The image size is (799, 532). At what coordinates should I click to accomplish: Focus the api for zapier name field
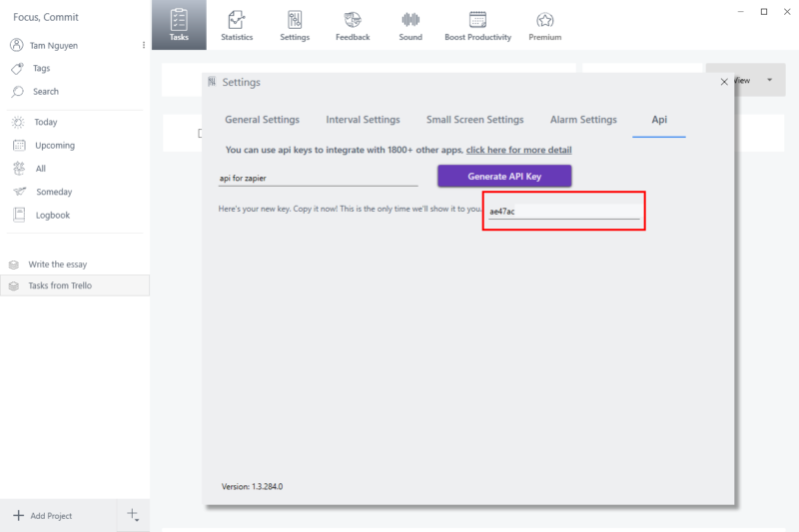pyautogui.click(x=318, y=179)
